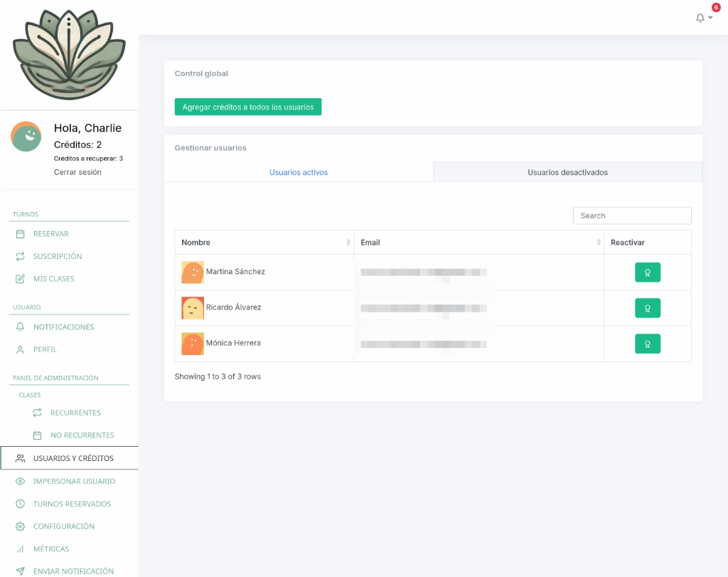Reactivate user Martina Sánchez
Image resolution: width=728 pixels, height=577 pixels.
pyautogui.click(x=647, y=272)
